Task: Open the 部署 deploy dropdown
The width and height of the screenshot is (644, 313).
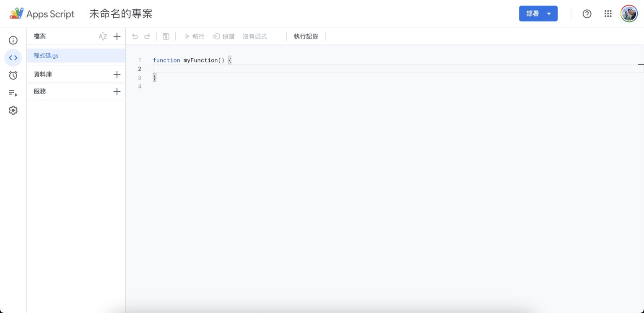Action: pos(538,13)
